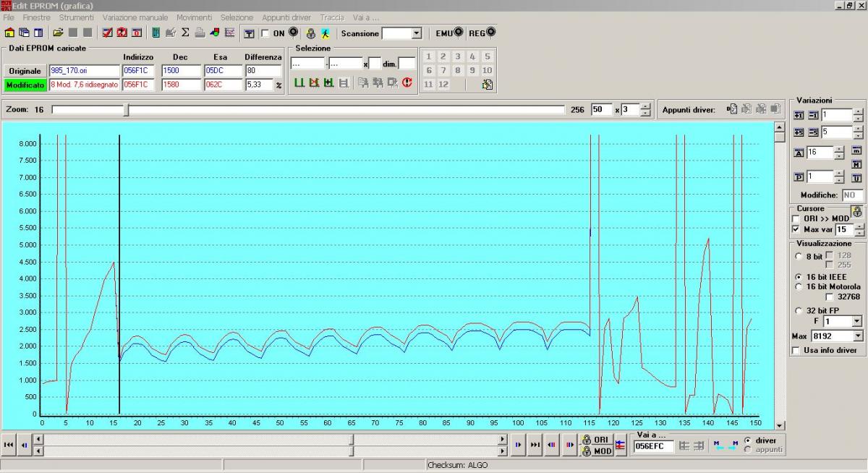The image size is (868, 473).
Task: Increase the variation value 1 spinner
Action: pos(858,112)
